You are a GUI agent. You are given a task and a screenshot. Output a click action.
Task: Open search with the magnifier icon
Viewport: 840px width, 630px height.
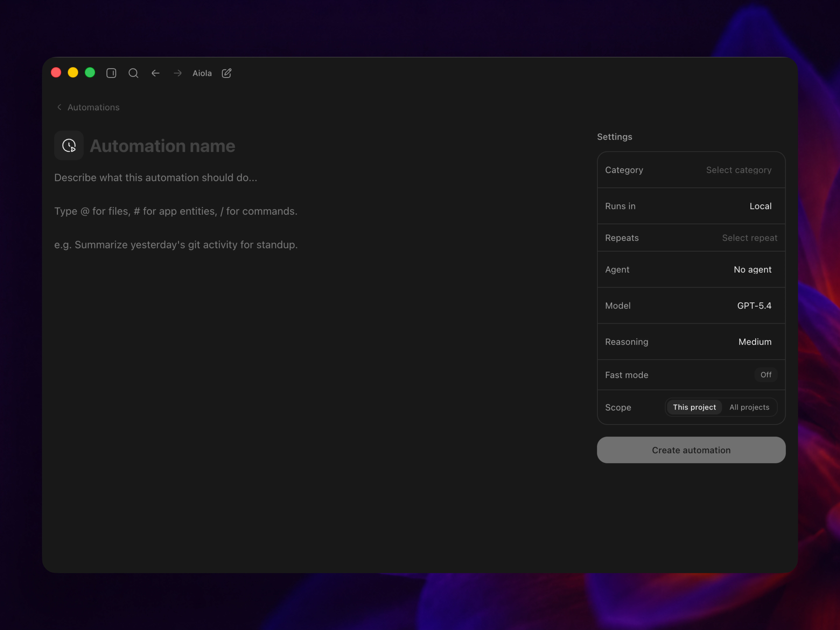[133, 73]
